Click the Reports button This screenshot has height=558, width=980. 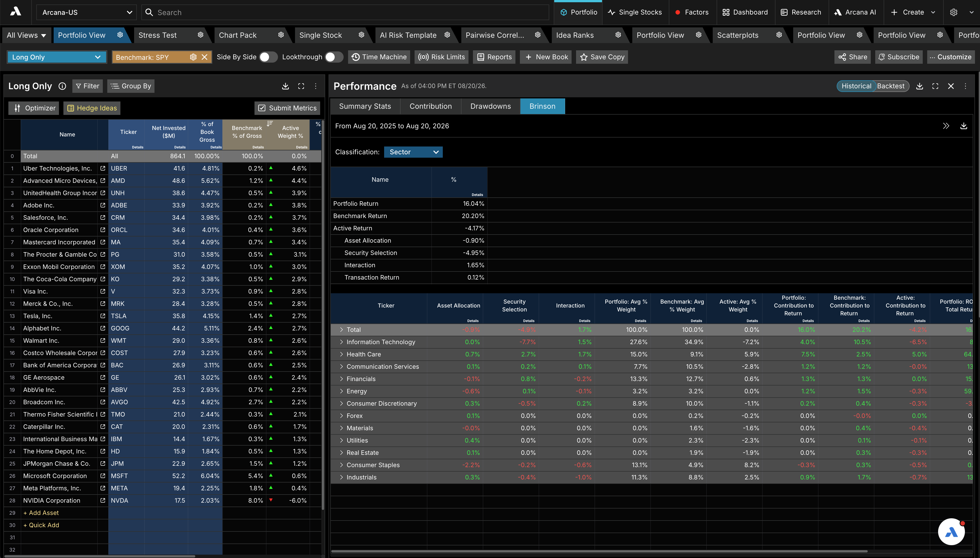click(x=494, y=57)
